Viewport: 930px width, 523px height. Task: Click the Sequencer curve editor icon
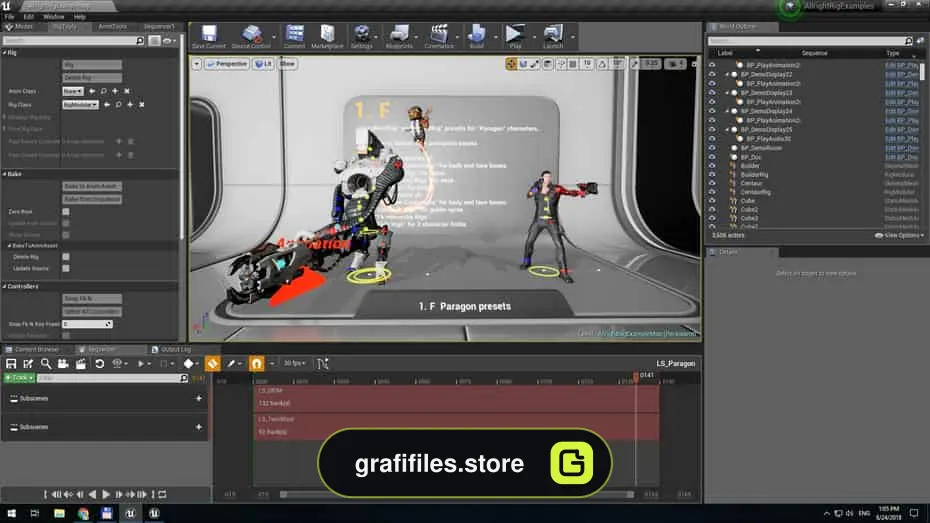323,363
